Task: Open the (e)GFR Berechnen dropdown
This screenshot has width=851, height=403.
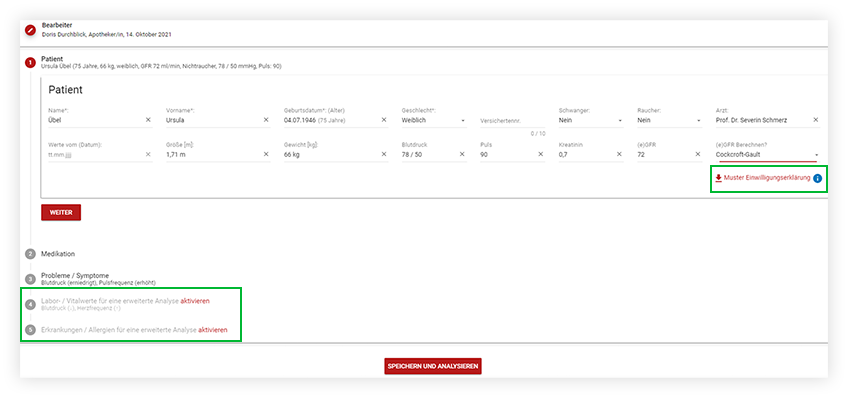Action: (816, 156)
